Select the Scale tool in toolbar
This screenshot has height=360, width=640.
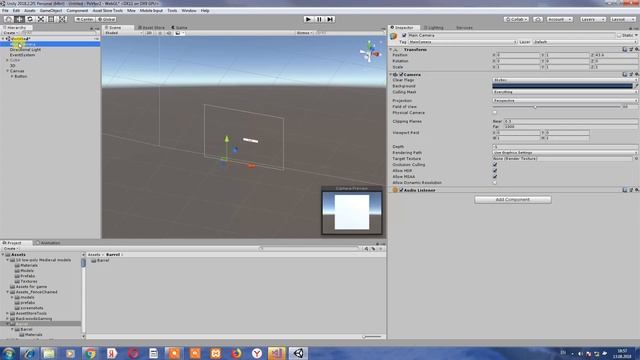[x=41, y=19]
